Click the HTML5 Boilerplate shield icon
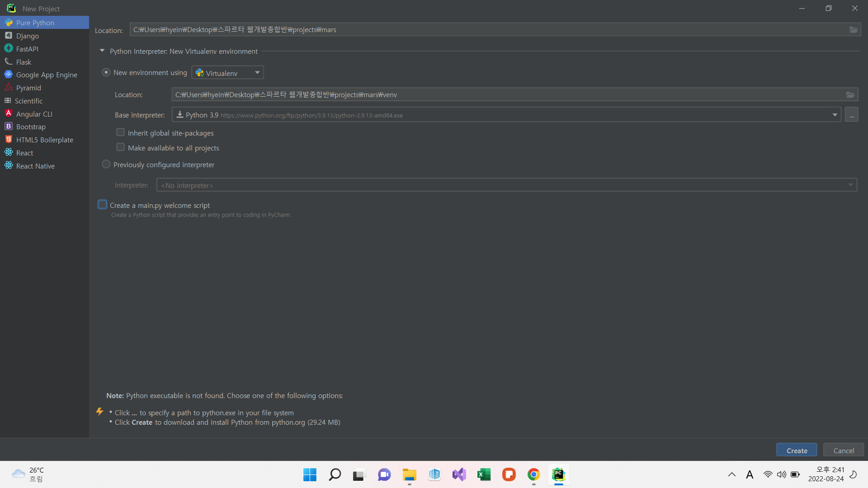 [x=9, y=140]
